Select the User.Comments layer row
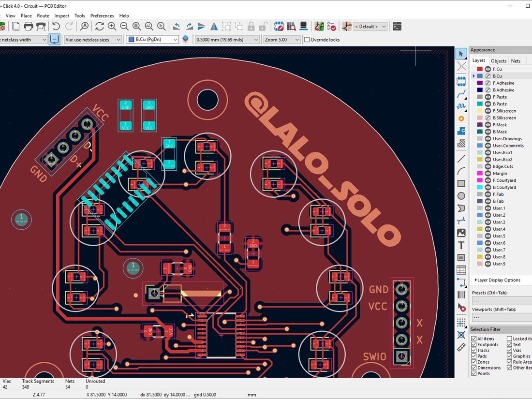Image resolution: width=532 pixels, height=399 pixels. pyautogui.click(x=502, y=146)
